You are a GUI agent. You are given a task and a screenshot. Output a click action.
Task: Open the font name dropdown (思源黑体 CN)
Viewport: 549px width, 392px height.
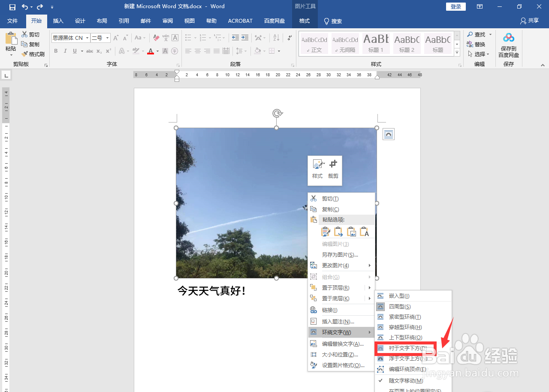(87, 38)
